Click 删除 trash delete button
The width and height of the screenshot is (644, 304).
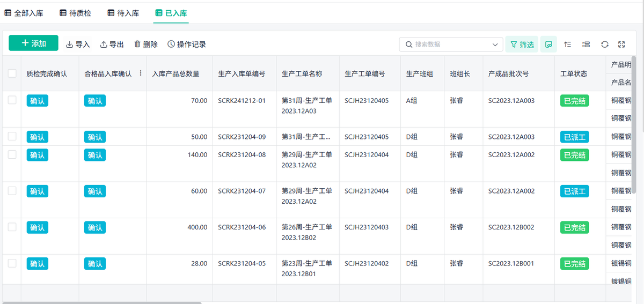click(145, 45)
